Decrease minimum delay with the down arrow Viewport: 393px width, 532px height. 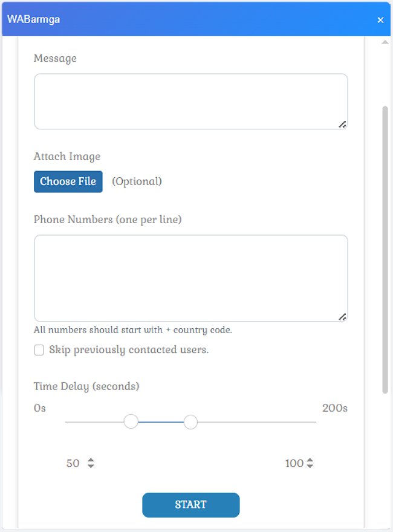(91, 467)
